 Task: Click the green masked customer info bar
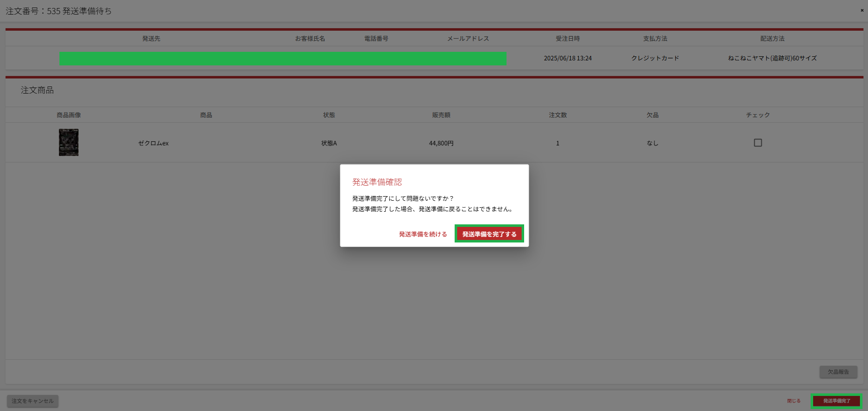(x=282, y=58)
